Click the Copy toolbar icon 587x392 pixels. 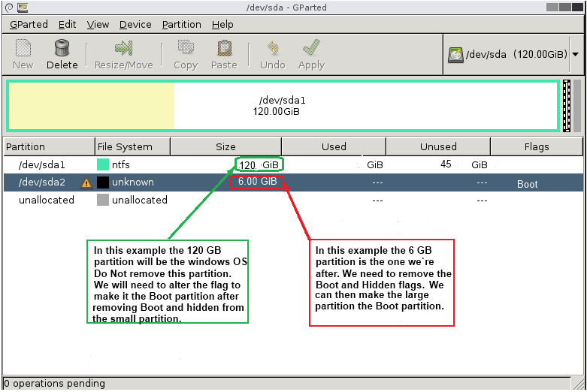point(186,48)
